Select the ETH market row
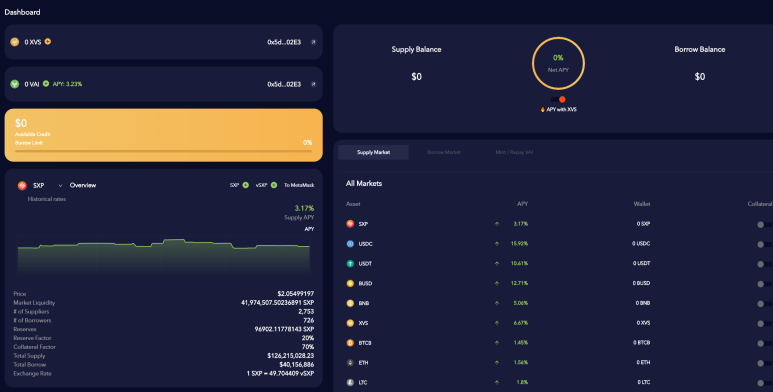Viewport: 773px width, 392px height. 558,362
